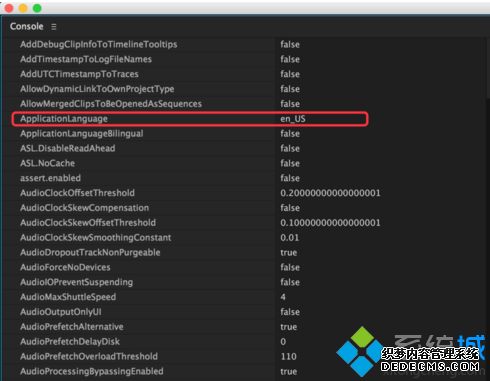Select the ASL.NoCache property name
Screen dimensions: 490x381
[47, 163]
